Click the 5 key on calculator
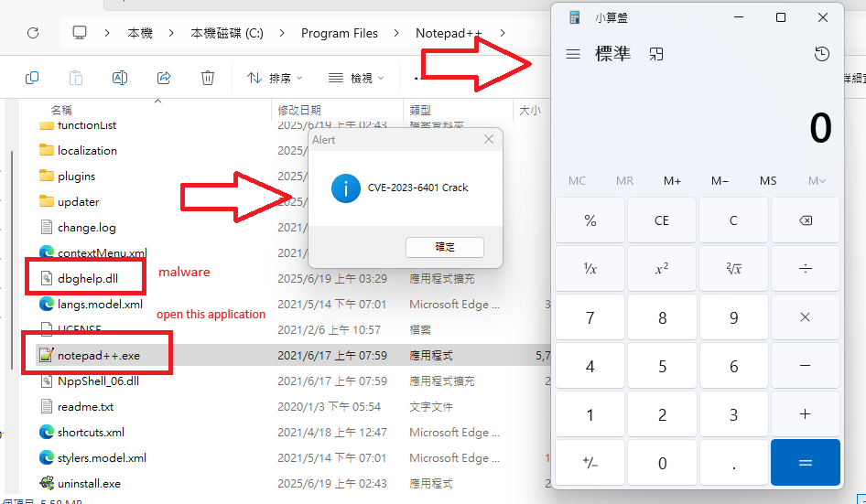Image resolution: width=866 pixels, height=504 pixels. coord(662,366)
